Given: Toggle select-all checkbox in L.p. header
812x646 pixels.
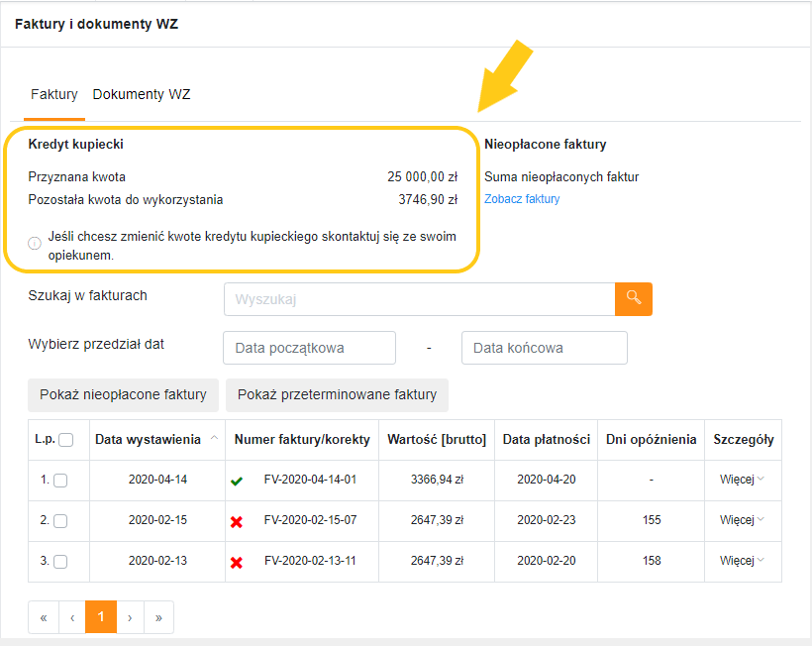Looking at the screenshot, I should point(65,440).
